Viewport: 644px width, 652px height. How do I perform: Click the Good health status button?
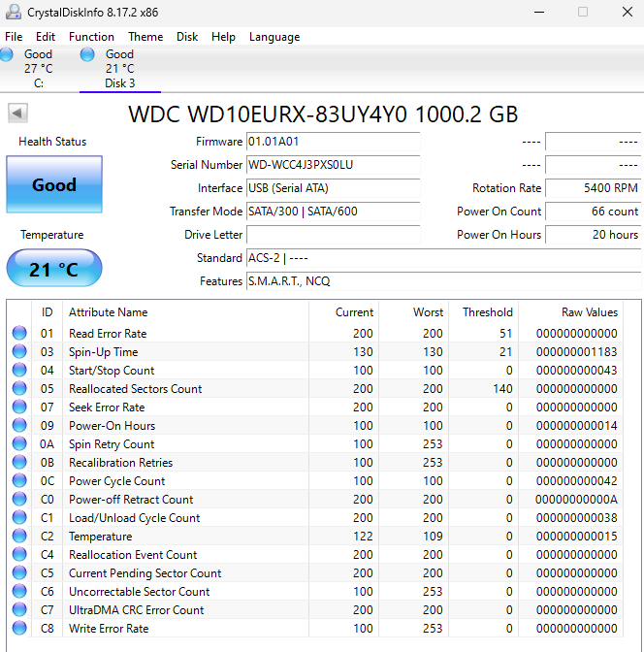click(x=54, y=184)
